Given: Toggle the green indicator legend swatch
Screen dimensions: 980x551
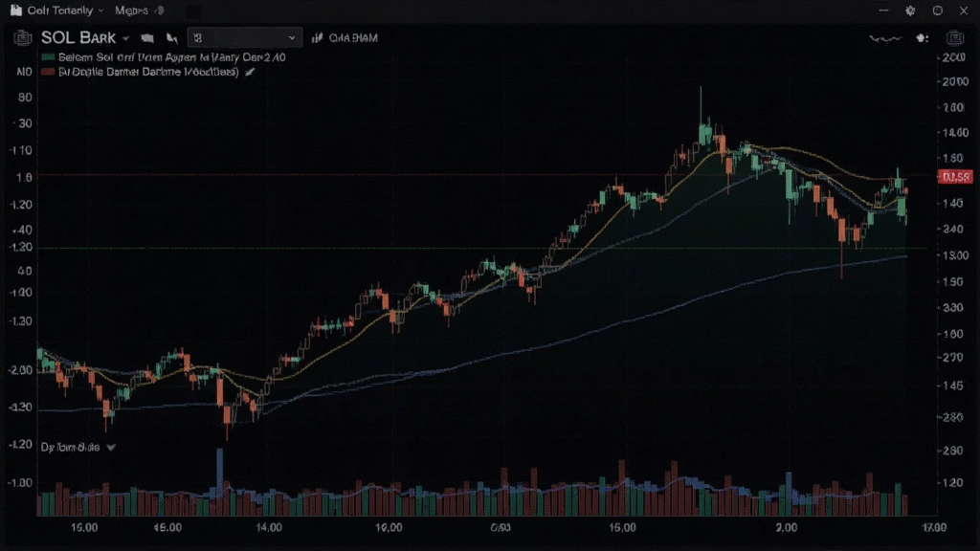Looking at the screenshot, I should (x=48, y=56).
